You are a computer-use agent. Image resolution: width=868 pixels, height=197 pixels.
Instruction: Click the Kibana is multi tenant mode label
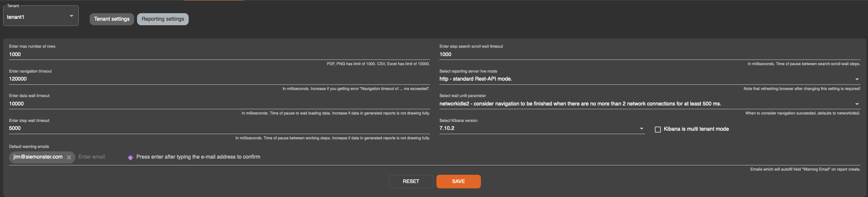(696, 129)
